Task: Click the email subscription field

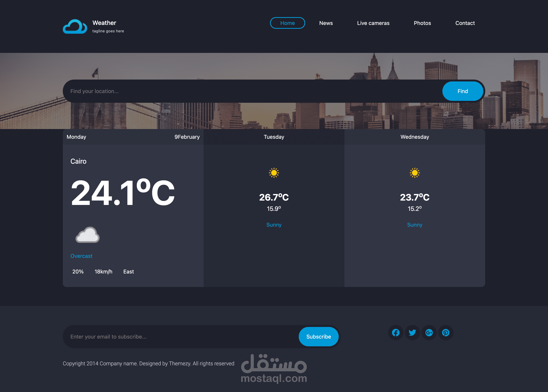Action: point(169,336)
